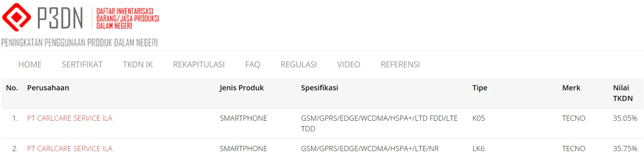The width and height of the screenshot is (644, 158).
Task: Click the Nilai TKDN column header
Action: (x=622, y=93)
